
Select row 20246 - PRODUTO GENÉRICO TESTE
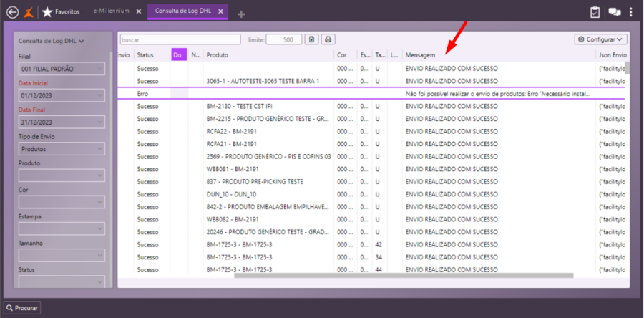click(x=371, y=232)
